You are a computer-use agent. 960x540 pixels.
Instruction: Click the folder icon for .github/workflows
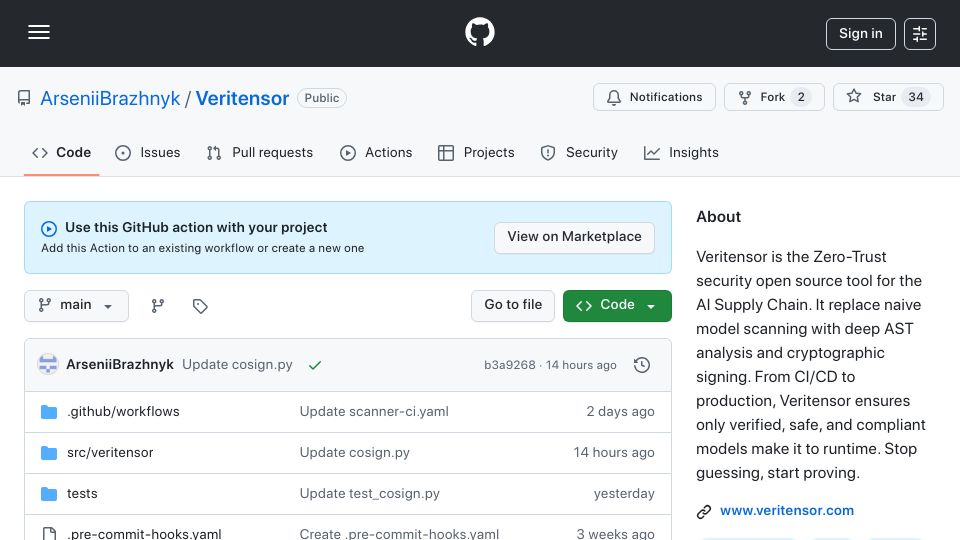(49, 411)
